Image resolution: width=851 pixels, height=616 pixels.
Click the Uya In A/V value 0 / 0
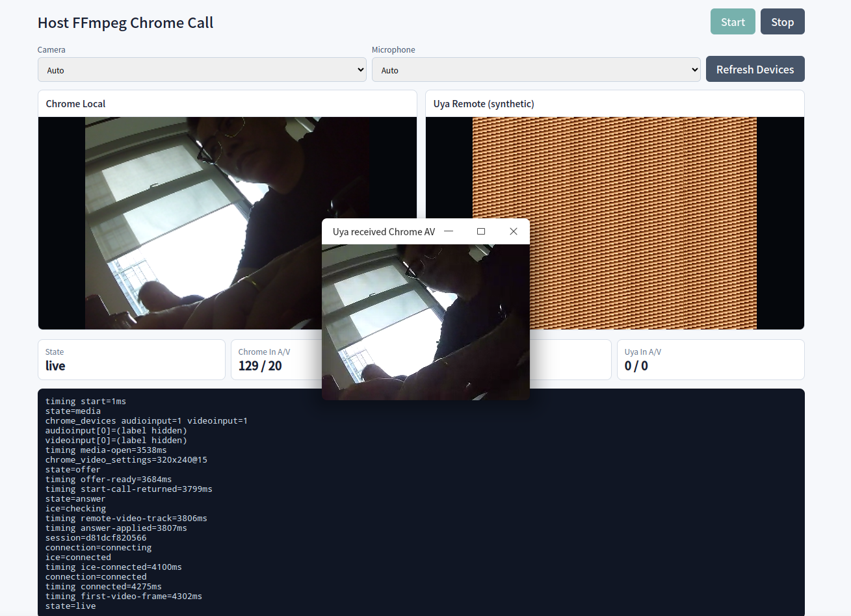[636, 366]
